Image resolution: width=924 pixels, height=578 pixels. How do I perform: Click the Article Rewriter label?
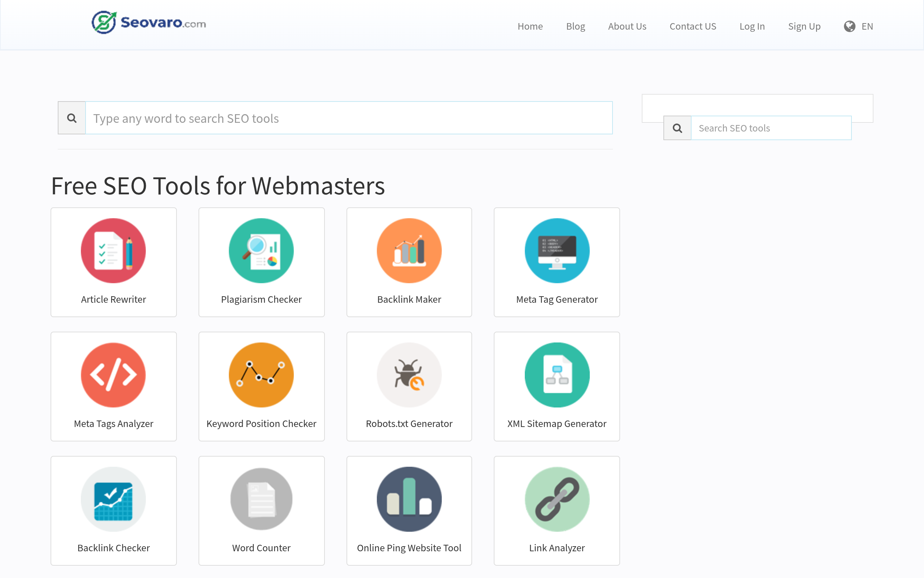pos(113,299)
